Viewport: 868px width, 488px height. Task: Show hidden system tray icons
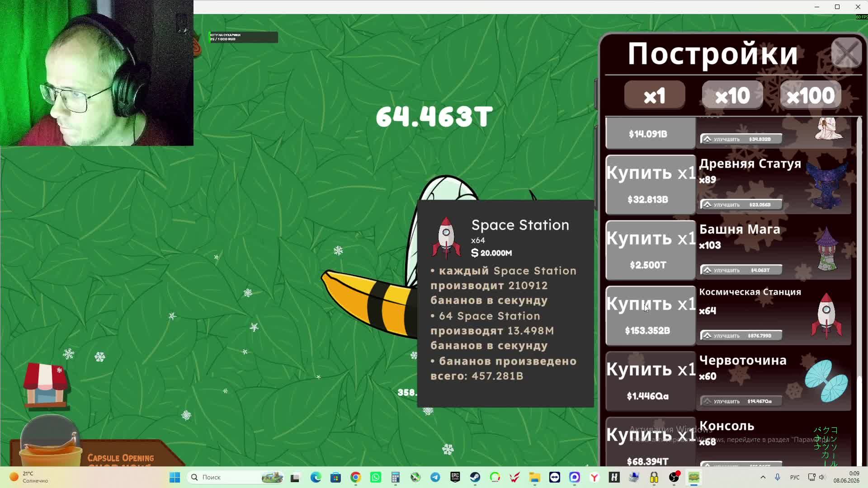click(x=763, y=477)
